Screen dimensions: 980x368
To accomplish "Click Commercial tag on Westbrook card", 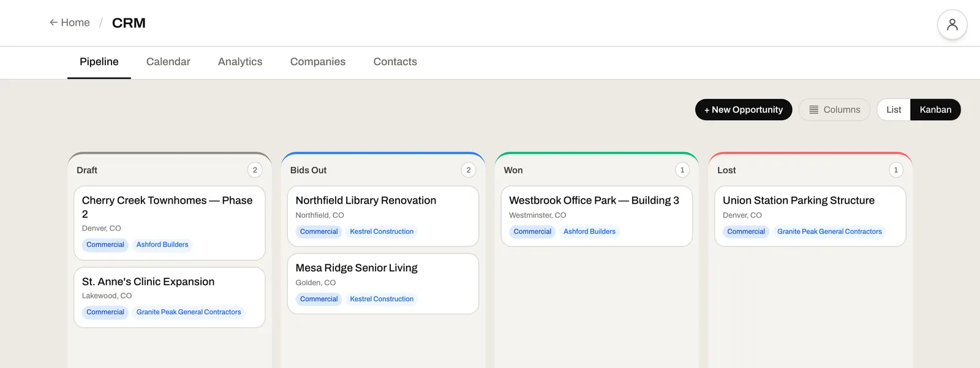I will pos(532,232).
